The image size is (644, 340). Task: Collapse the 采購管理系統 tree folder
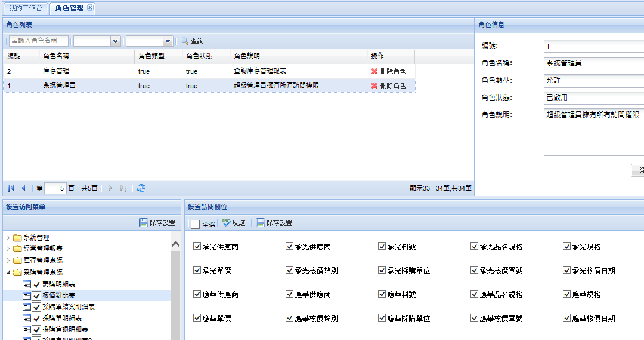click(x=8, y=272)
